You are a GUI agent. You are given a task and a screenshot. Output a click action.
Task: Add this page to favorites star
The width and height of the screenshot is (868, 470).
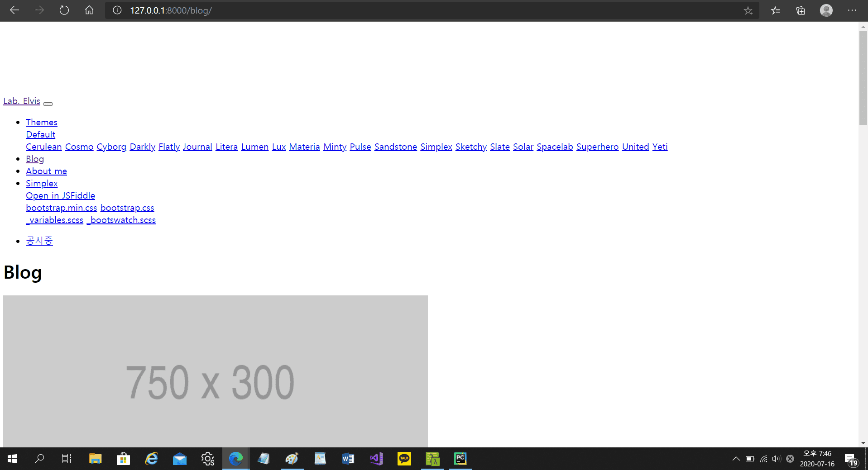click(748, 10)
